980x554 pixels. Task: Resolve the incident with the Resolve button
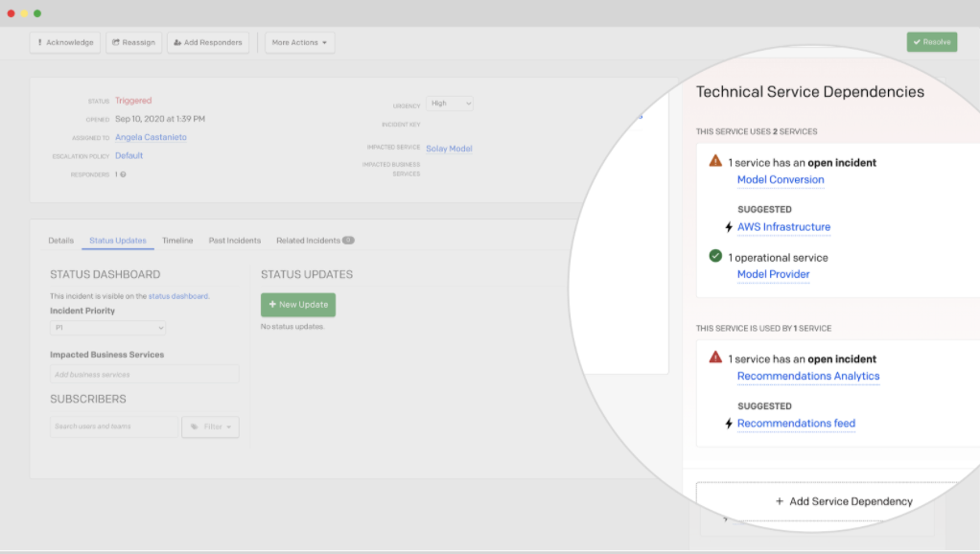(x=932, y=42)
